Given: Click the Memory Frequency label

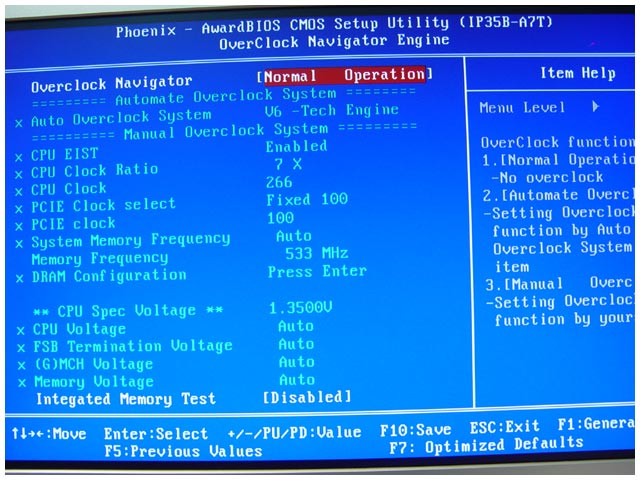Looking at the screenshot, I should [100, 259].
